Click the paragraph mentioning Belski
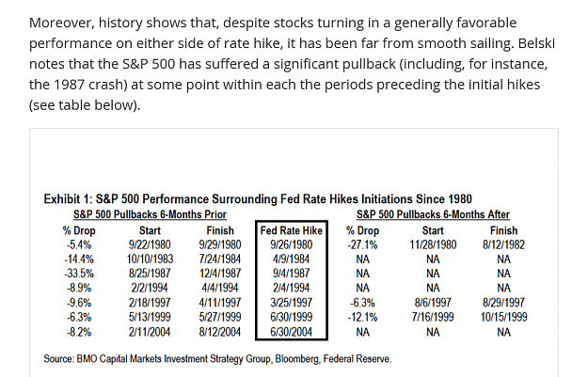Image resolution: width=588 pixels, height=377 pixels. point(293,64)
